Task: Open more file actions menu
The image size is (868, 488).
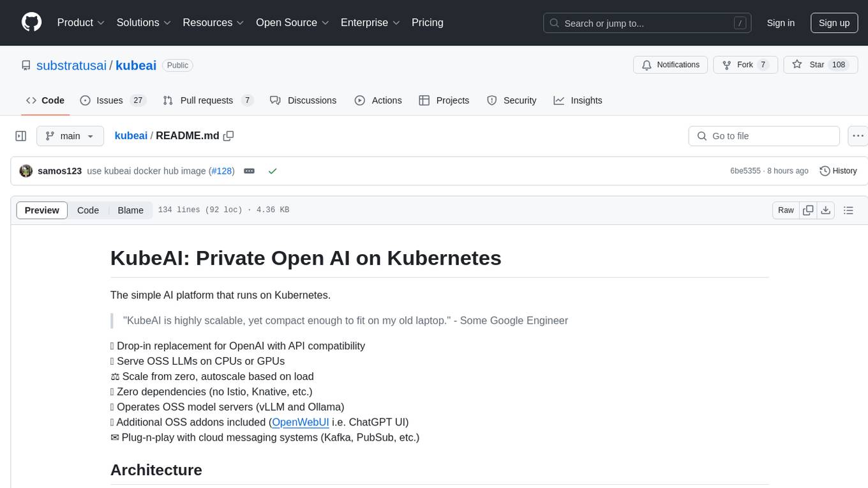Action: point(858,136)
